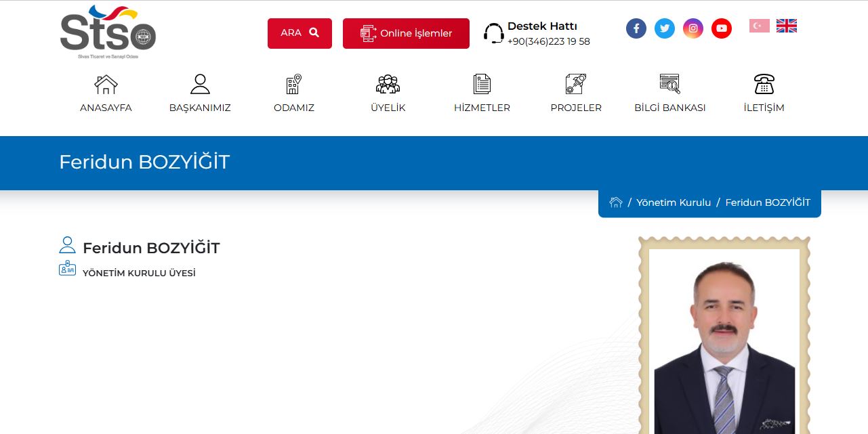Open the YouTube channel icon
The width and height of the screenshot is (868, 434).
pyautogui.click(x=722, y=28)
